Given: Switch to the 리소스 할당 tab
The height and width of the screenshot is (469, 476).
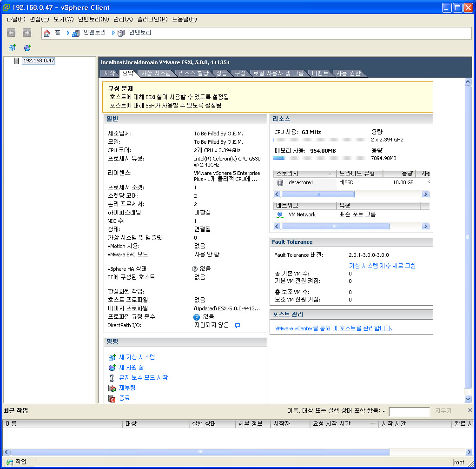Looking at the screenshot, I should [193, 73].
